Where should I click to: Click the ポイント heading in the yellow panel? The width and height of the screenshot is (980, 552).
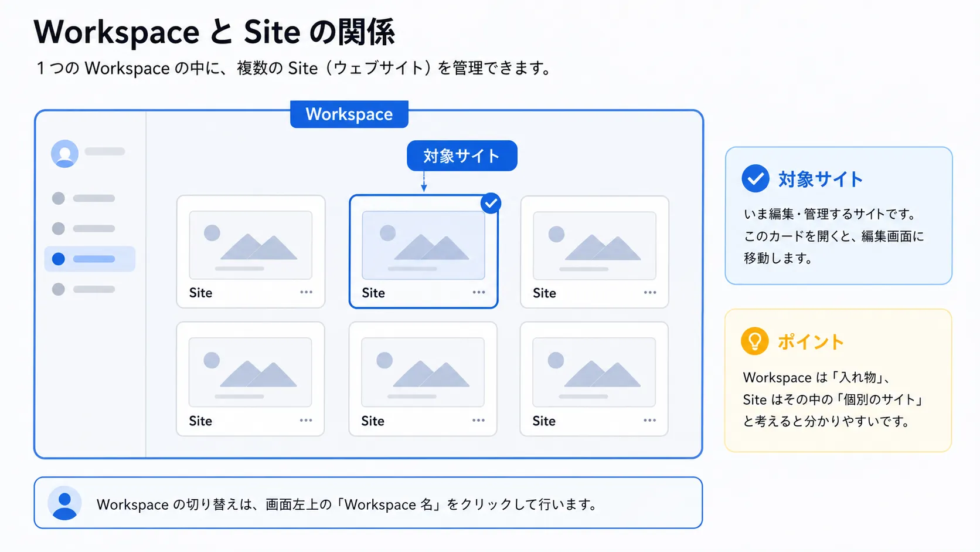[811, 341]
